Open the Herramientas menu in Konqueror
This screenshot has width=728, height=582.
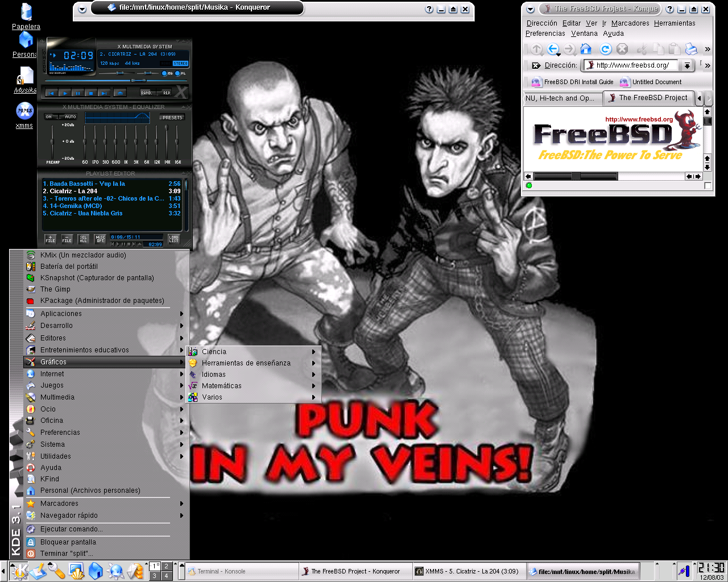675,23
